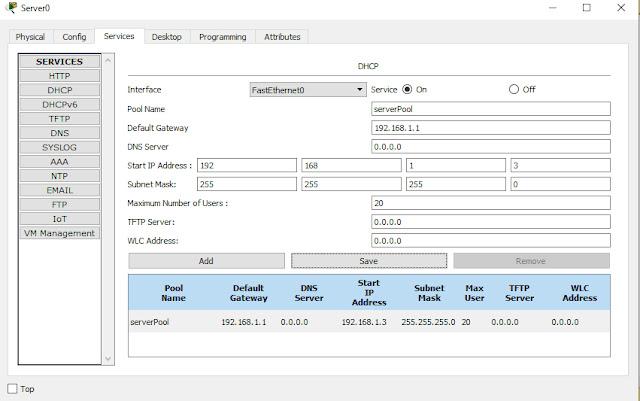Click Maximum Number of Users field
The width and height of the screenshot is (640, 401).
(491, 203)
